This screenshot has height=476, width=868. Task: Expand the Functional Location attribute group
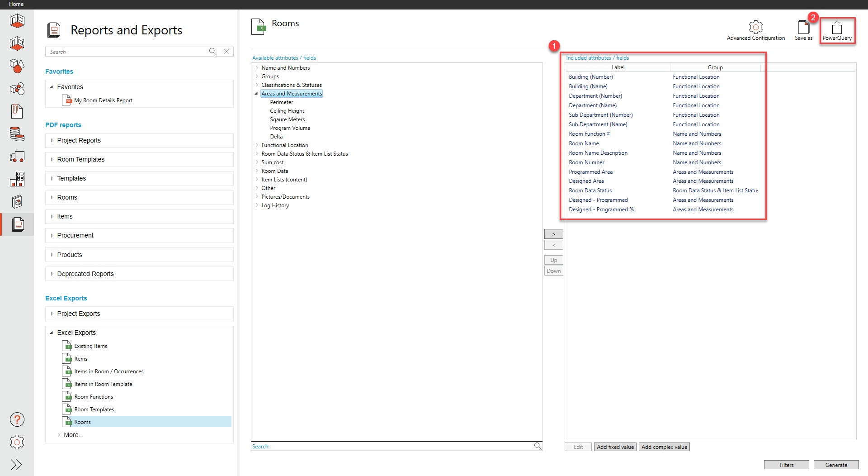[x=257, y=145]
